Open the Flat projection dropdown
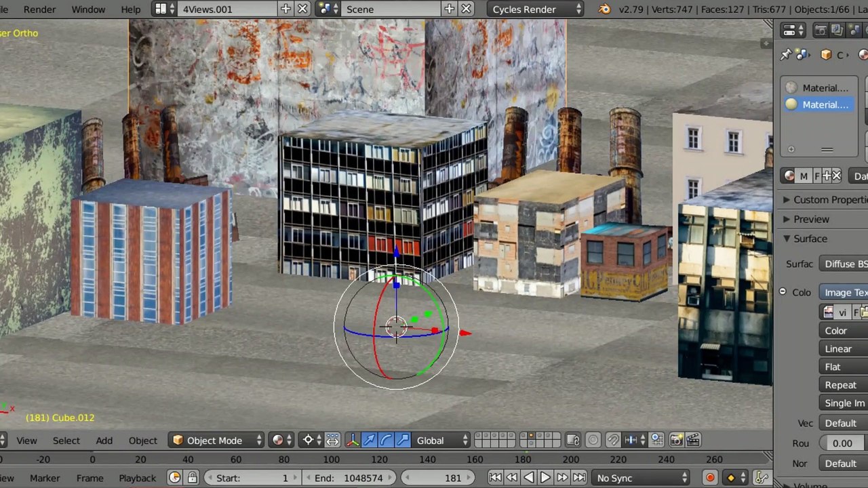The width and height of the screenshot is (868, 488). [x=844, y=367]
